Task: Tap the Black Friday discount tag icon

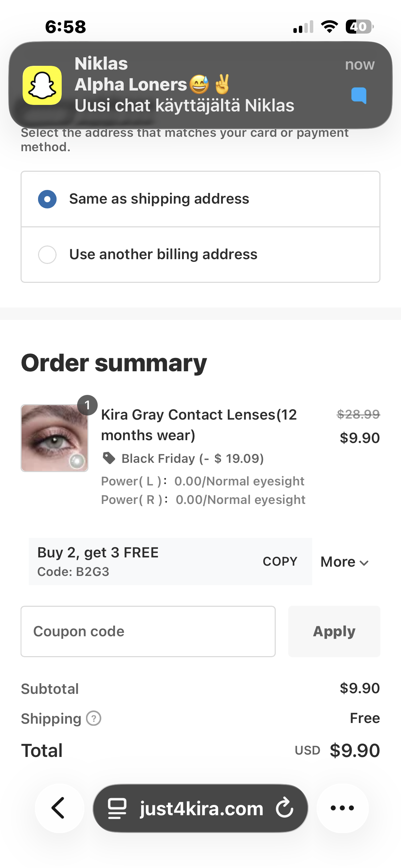Action: pos(109,458)
